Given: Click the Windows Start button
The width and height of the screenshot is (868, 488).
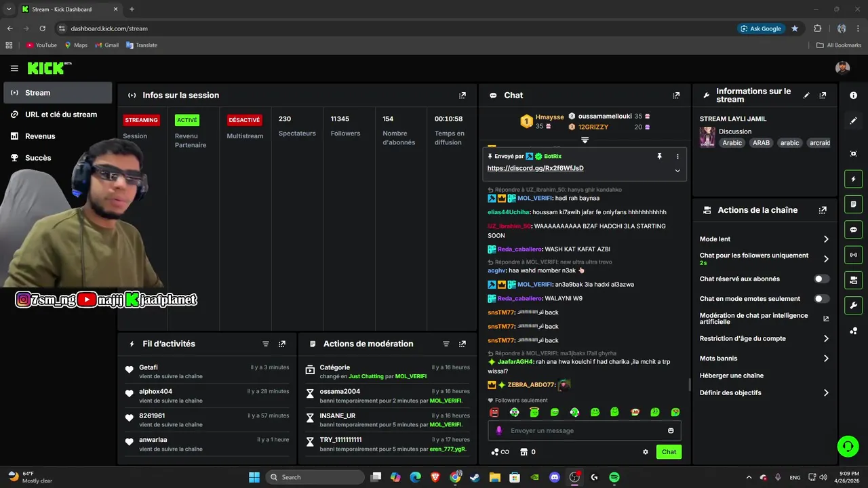Looking at the screenshot, I should click(254, 477).
